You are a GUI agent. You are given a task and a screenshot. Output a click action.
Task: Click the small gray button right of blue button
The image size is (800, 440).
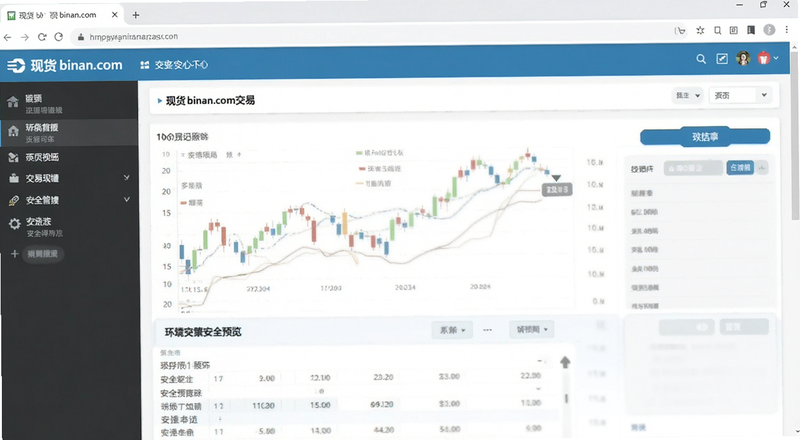tap(762, 167)
